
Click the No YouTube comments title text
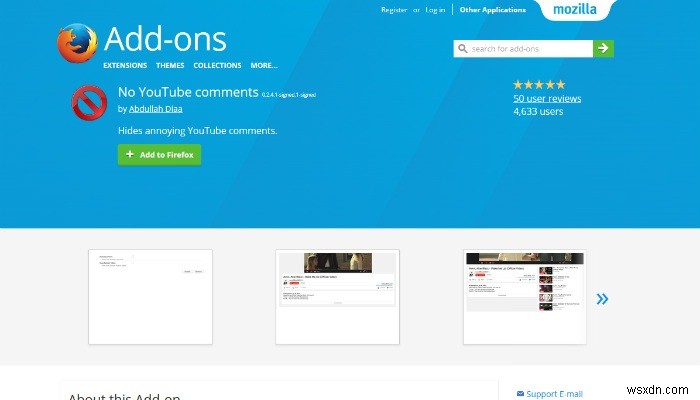click(x=188, y=92)
